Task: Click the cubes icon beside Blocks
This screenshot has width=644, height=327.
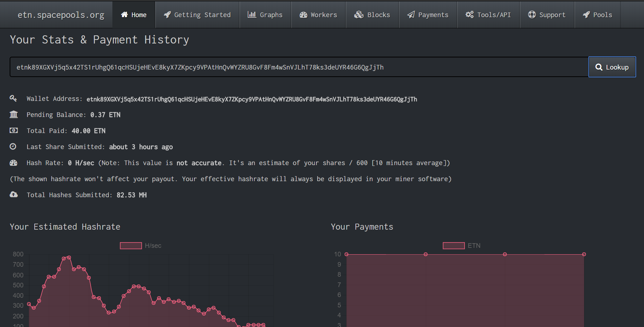Action: pos(359,15)
